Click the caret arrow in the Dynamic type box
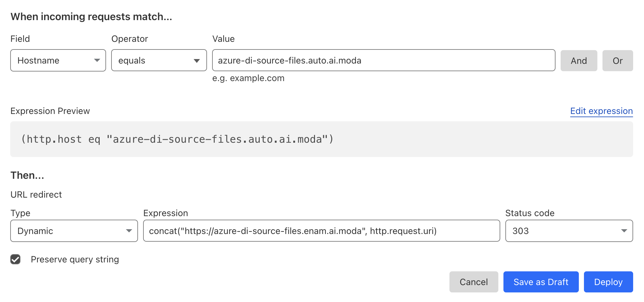 click(129, 231)
